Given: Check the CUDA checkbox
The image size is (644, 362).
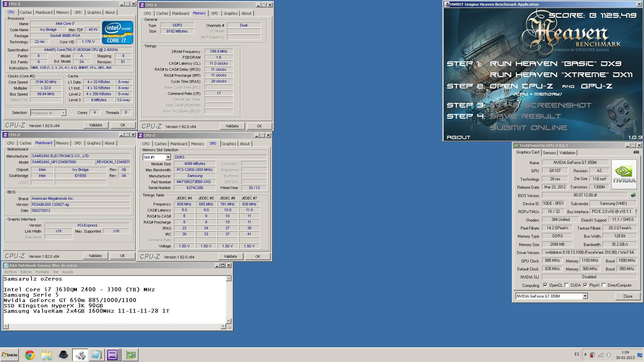Looking at the screenshot, I should [567, 285].
